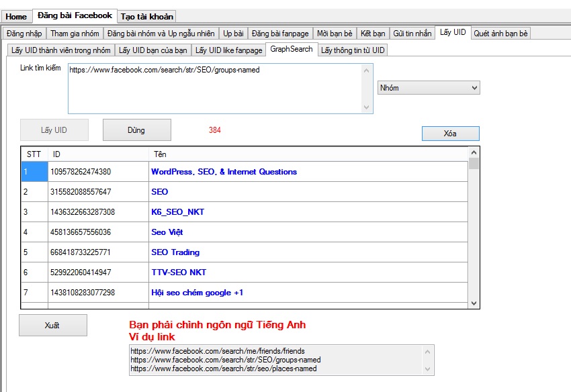Select ID 668418733225771 cell

(x=98, y=252)
